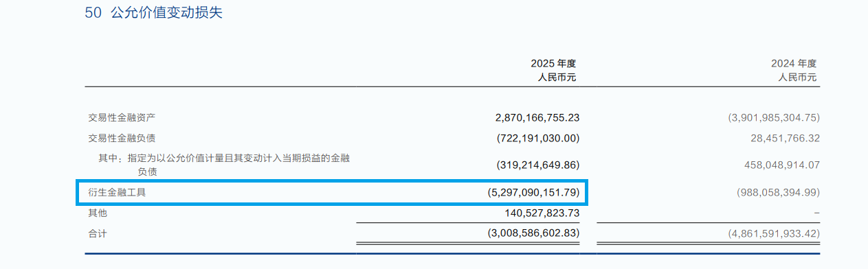Click the label starting 其中：指定为以公允价值计量
This screenshot has height=269, width=868.
pyautogui.click(x=224, y=165)
